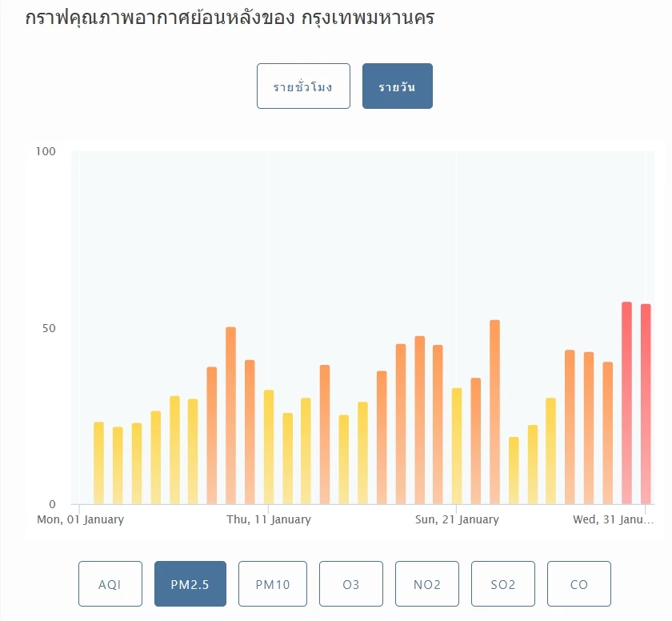Select the PM2.5 pollutant tab
The width and height of the screenshot is (672, 621).
[x=190, y=583]
